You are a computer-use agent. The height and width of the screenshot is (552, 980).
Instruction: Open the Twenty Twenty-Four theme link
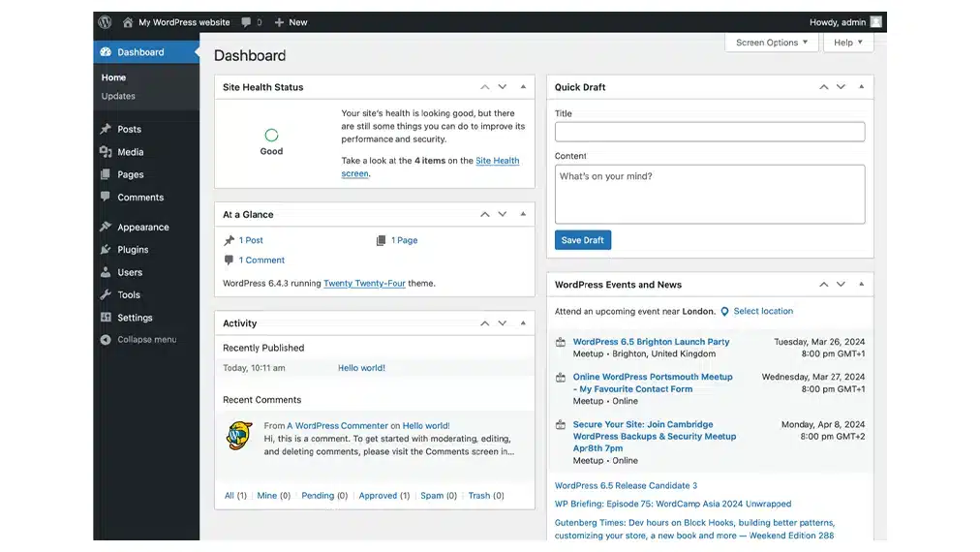point(364,283)
